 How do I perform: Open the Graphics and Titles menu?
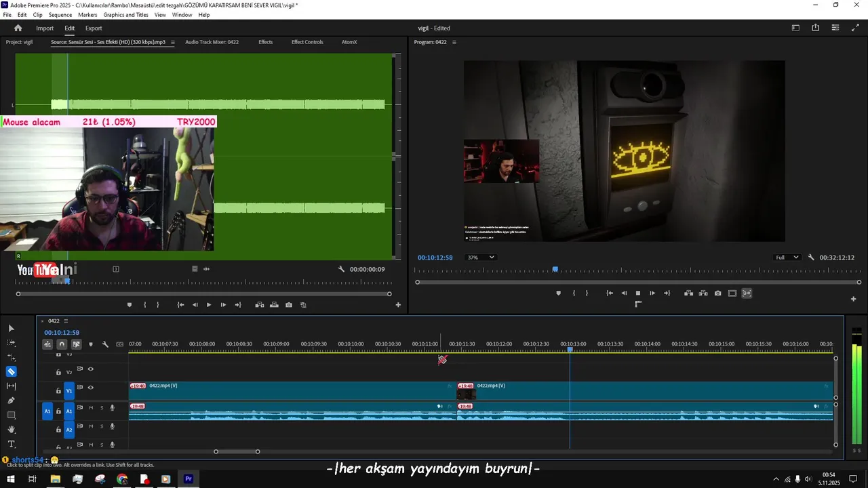(125, 15)
